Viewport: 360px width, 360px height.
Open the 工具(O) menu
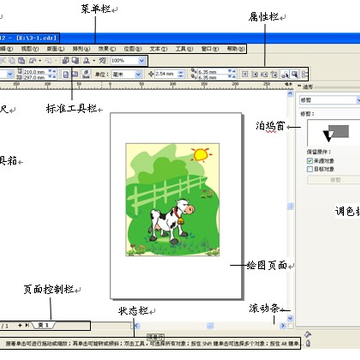click(184, 49)
